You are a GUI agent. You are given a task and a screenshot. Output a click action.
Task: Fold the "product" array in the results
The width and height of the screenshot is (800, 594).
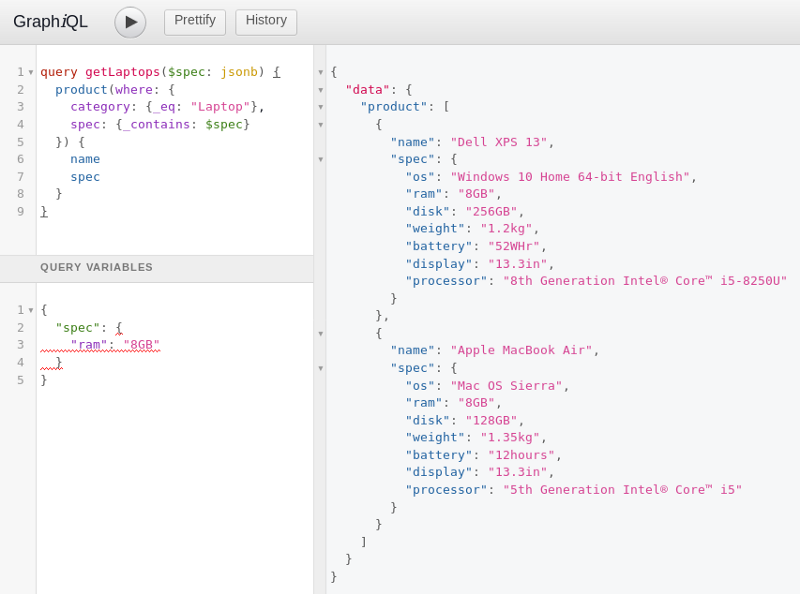point(320,107)
